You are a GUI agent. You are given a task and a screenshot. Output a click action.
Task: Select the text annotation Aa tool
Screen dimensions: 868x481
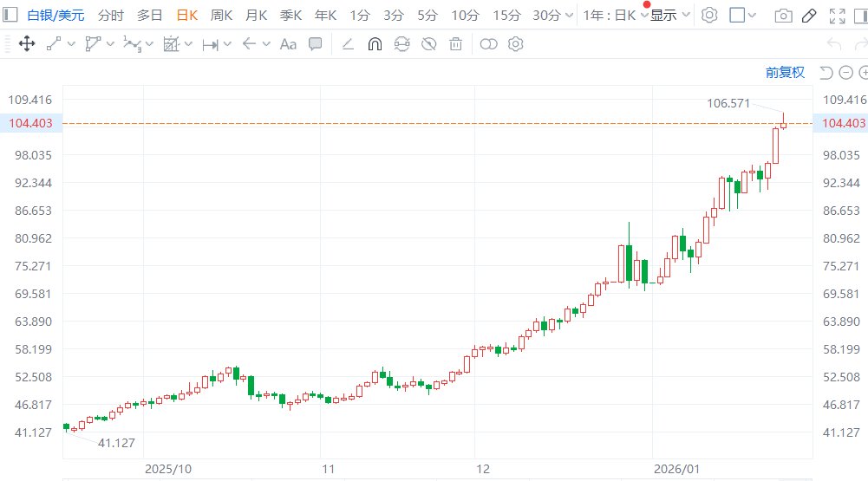(288, 44)
